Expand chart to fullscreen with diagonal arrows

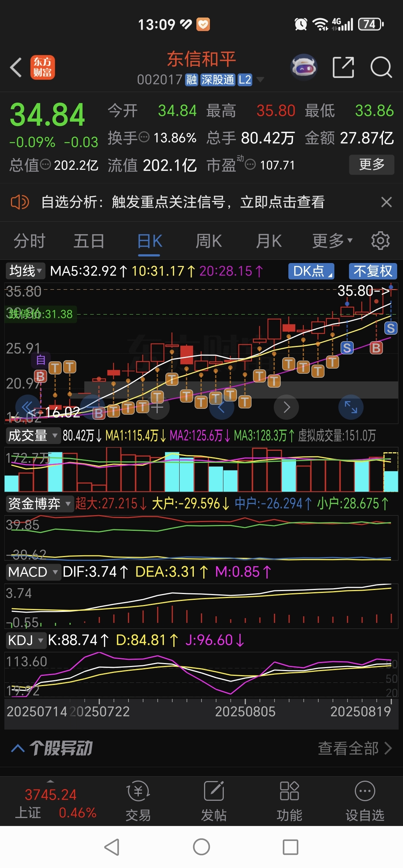(351, 407)
